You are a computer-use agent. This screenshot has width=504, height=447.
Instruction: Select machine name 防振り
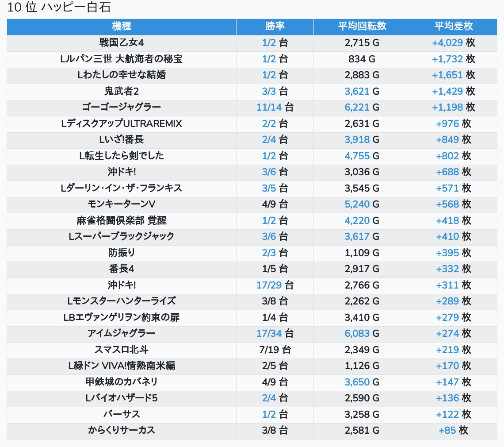click(x=122, y=253)
